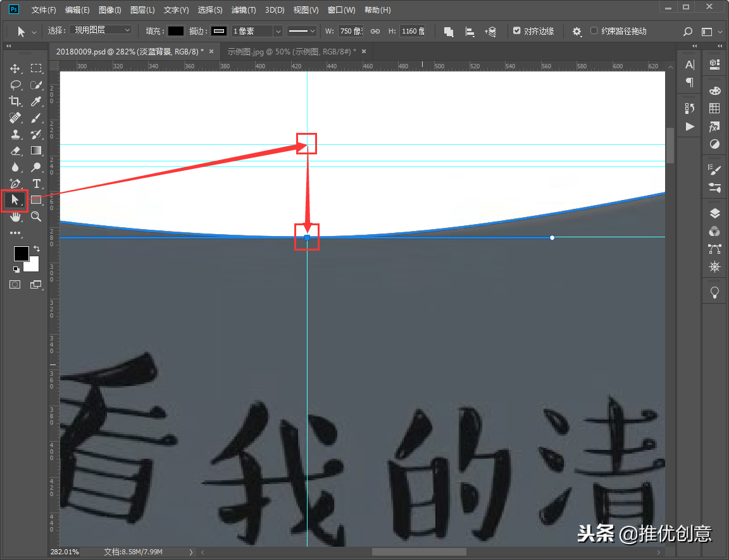Expand the Select layer dropdown
This screenshot has width=729, height=560.
point(101,30)
